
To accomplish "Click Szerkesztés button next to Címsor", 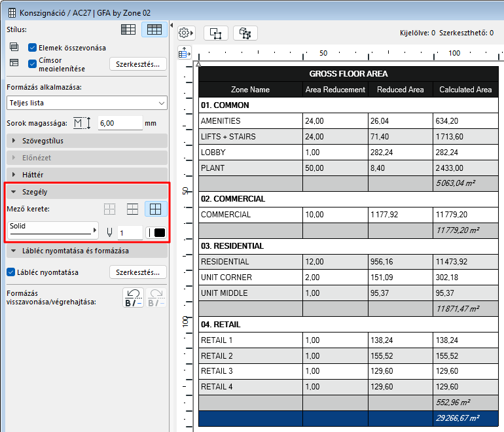I will 138,64.
